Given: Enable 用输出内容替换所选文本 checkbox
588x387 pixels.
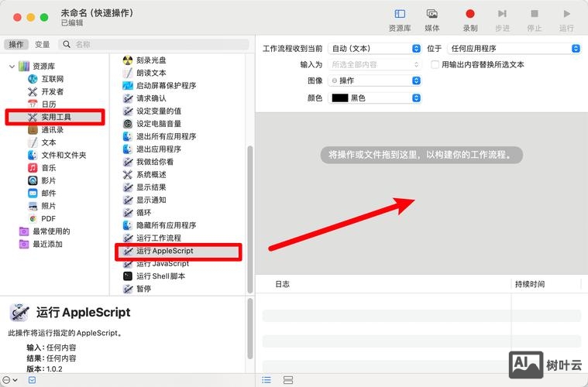Looking at the screenshot, I should [x=435, y=64].
